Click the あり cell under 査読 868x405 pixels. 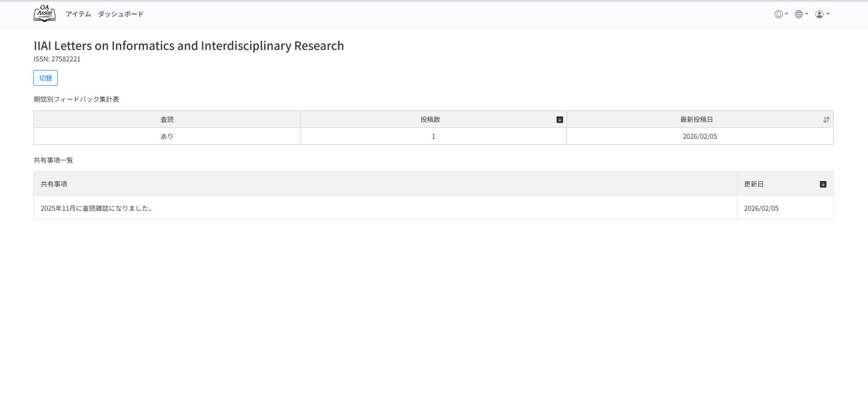(x=167, y=137)
